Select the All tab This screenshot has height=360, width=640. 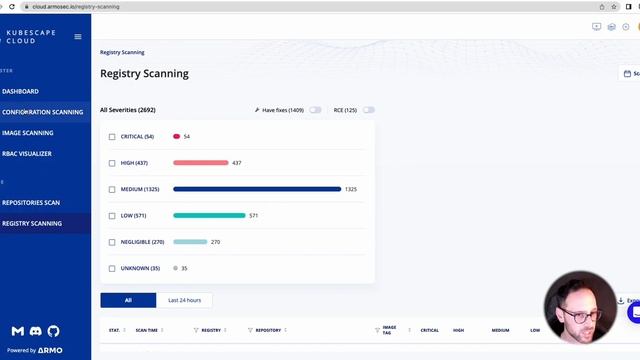[128, 300]
